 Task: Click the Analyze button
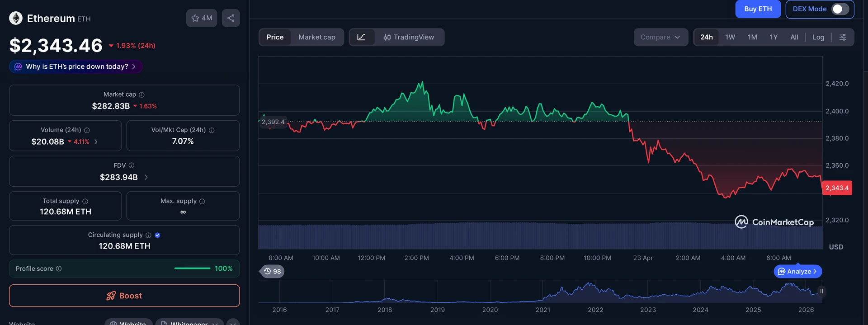(798, 271)
